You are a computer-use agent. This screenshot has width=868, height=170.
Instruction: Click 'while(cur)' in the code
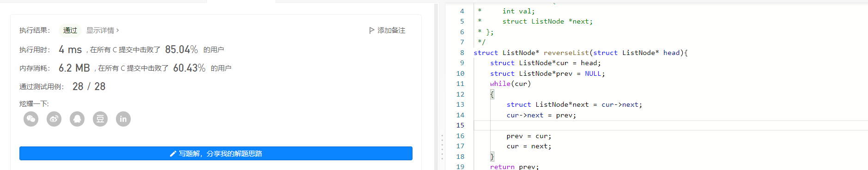pyautogui.click(x=510, y=84)
